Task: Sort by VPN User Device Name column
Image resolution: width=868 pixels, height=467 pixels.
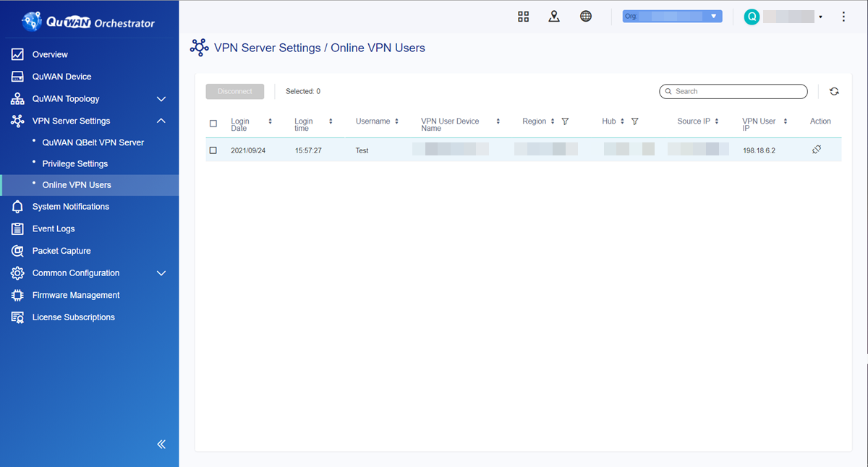Action: 498,121
